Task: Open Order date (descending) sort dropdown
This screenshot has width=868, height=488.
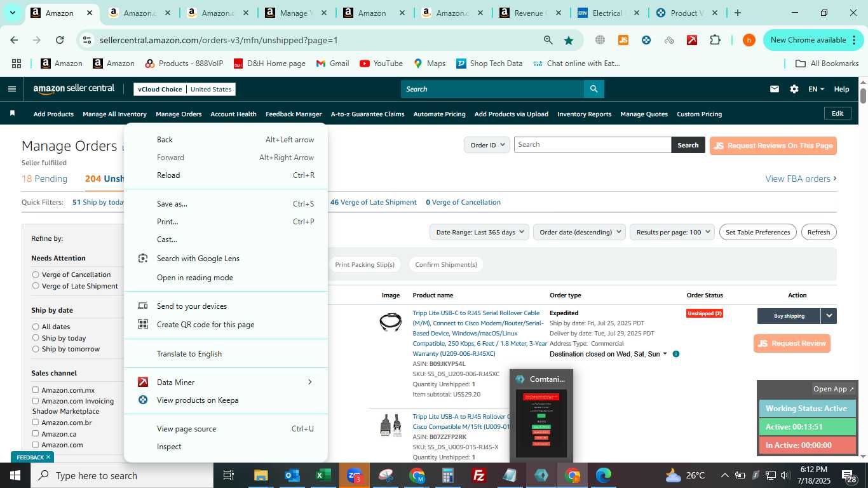Action: (580, 232)
